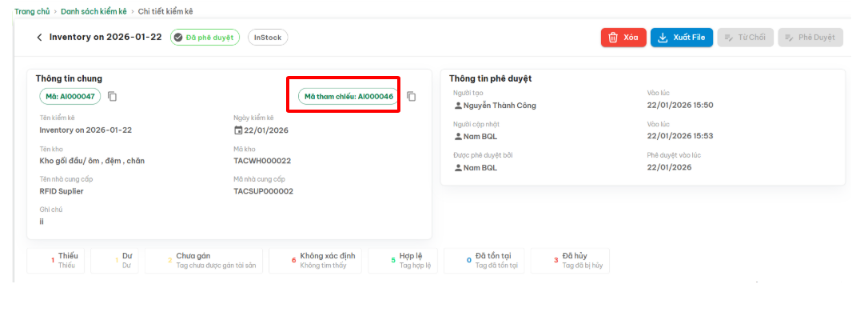This screenshot has height=320, width=868.
Task: Click the back arrow beside Inventory title
Action: click(39, 38)
